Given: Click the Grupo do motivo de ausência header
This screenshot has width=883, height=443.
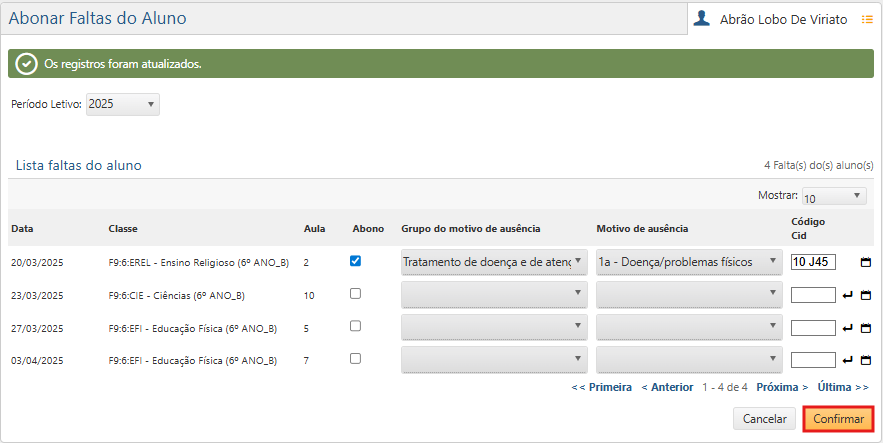Looking at the screenshot, I should click(x=471, y=229).
